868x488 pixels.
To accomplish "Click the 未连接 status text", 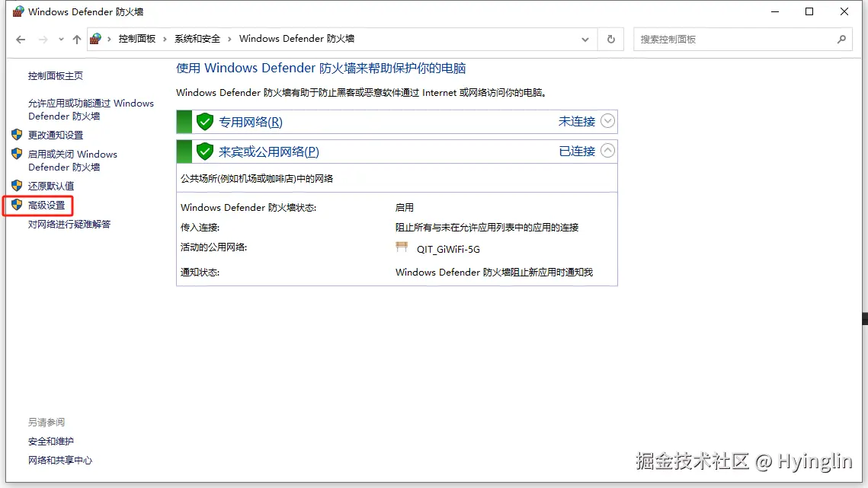I will 576,121.
